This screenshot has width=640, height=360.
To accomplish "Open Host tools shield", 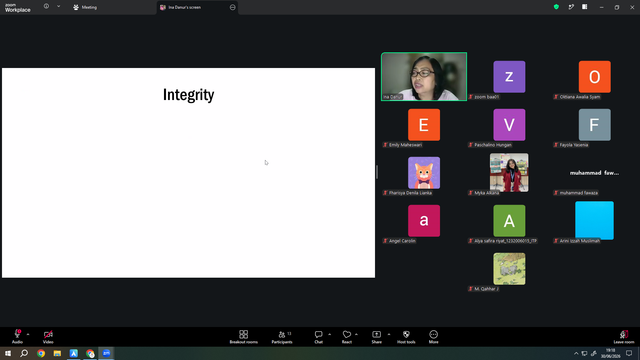I will tap(406, 337).
